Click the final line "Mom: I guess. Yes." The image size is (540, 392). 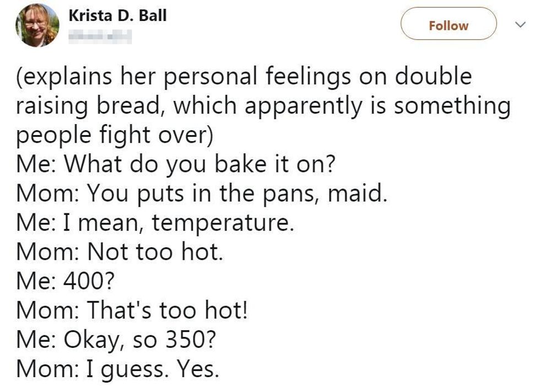pyautogui.click(x=118, y=369)
